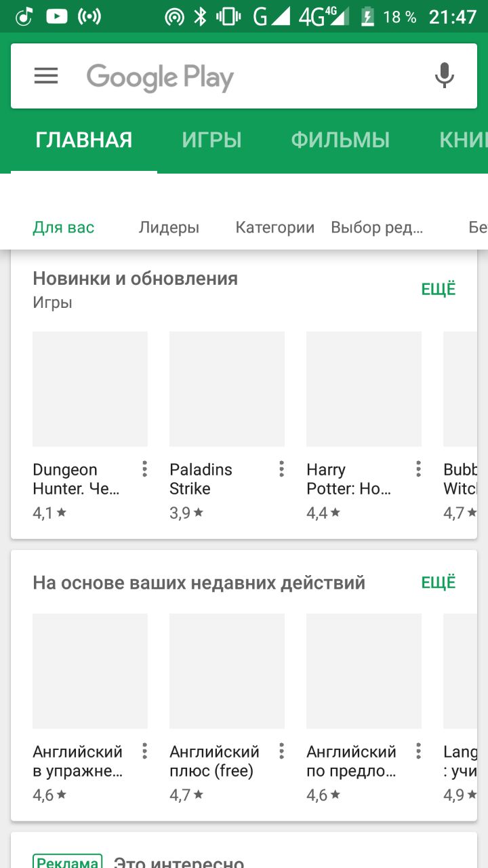Viewport: 488px width, 868px height.
Task: Open three-dot menu for Английский плюс (free)
Action: click(x=281, y=751)
